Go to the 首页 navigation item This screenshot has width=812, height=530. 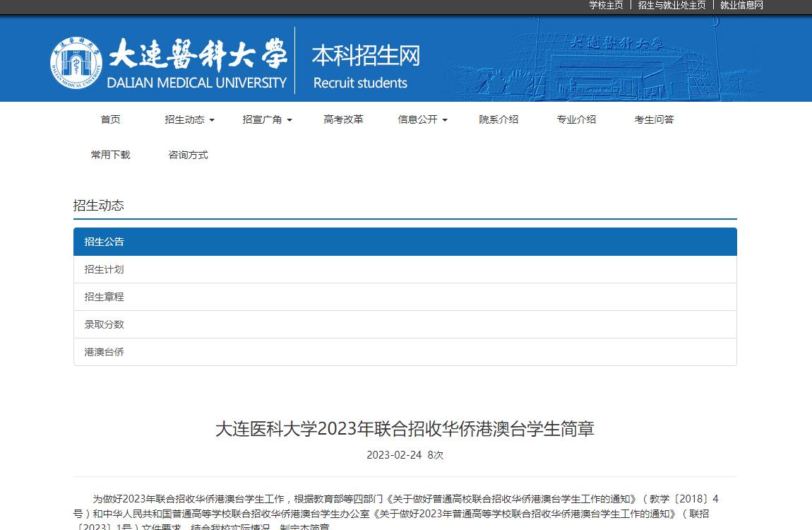[110, 119]
